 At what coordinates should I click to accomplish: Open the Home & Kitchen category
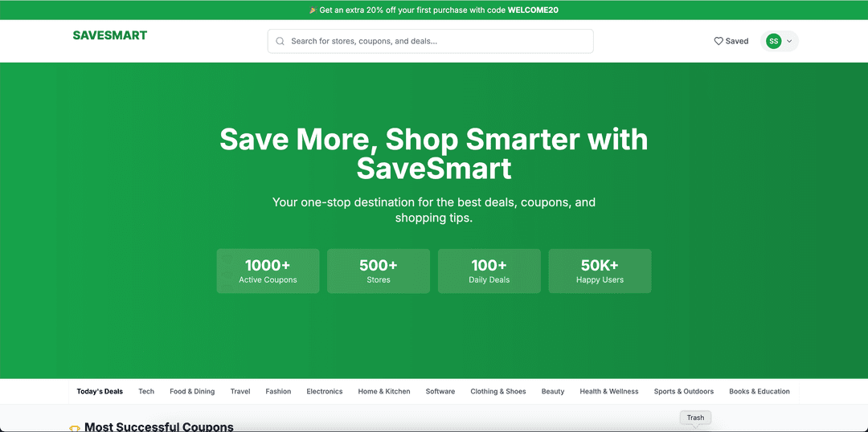[384, 391]
